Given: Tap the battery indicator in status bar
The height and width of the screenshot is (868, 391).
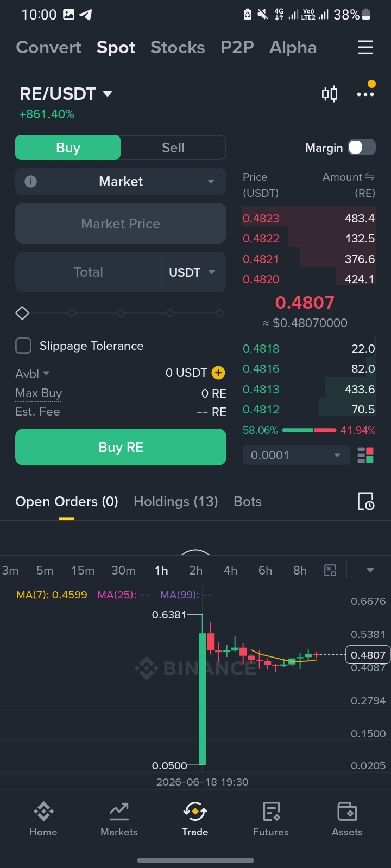Looking at the screenshot, I should (367, 15).
